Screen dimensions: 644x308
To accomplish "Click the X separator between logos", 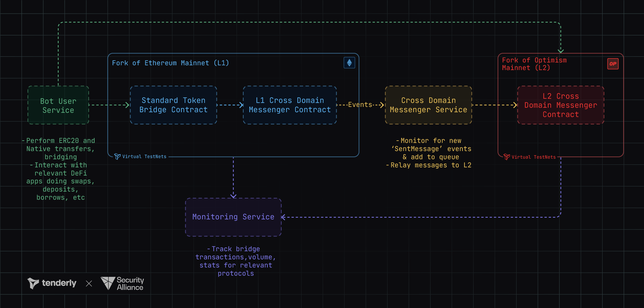I will click(89, 283).
